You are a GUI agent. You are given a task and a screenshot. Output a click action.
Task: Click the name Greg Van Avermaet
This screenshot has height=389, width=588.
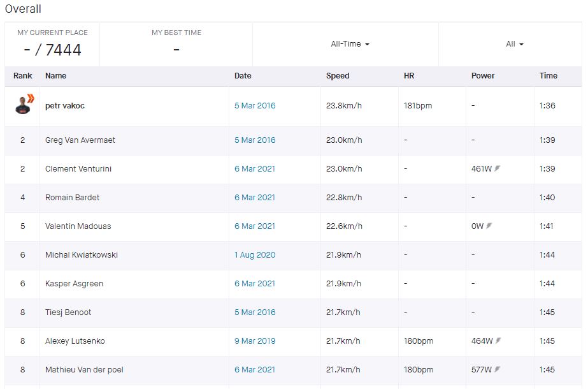point(80,140)
